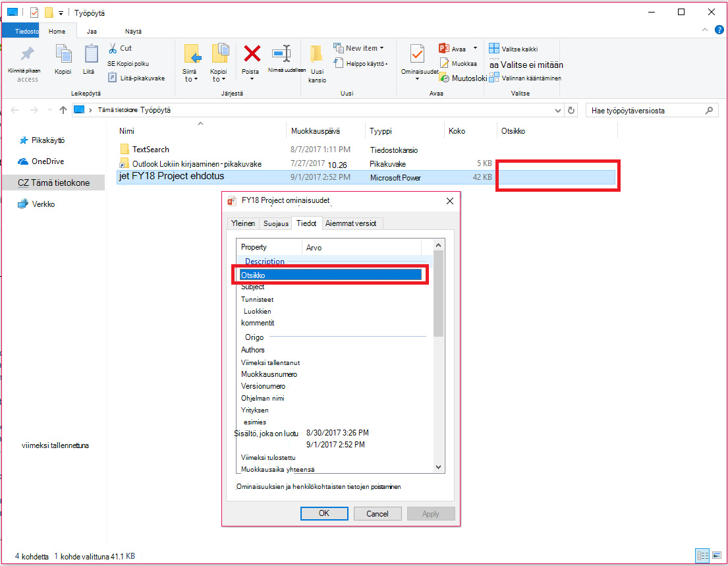Click Valitse ei mitään select none

526,65
